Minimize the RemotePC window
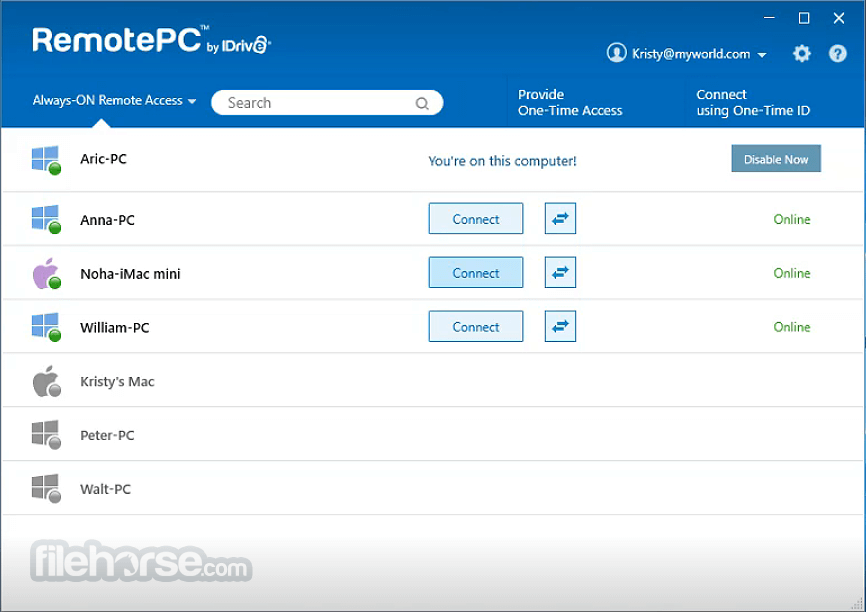866x612 pixels. pos(769,18)
